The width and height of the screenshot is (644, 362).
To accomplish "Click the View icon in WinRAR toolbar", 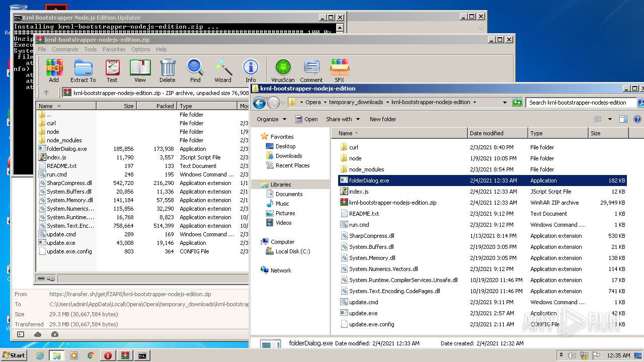I will [x=140, y=70].
